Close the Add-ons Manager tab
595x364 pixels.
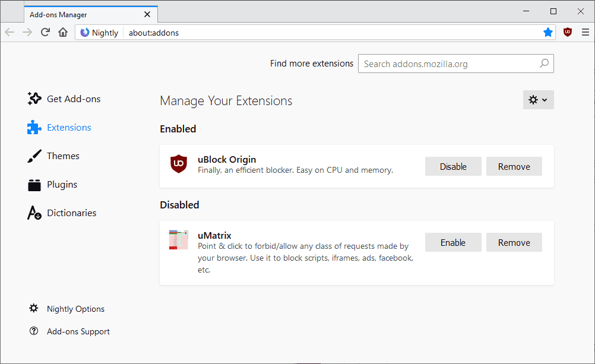pos(147,14)
